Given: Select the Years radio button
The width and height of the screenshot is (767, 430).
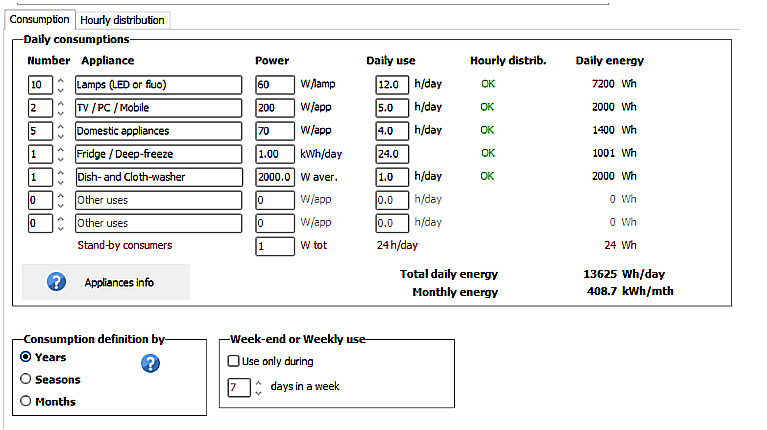Looking at the screenshot, I should (x=25, y=357).
